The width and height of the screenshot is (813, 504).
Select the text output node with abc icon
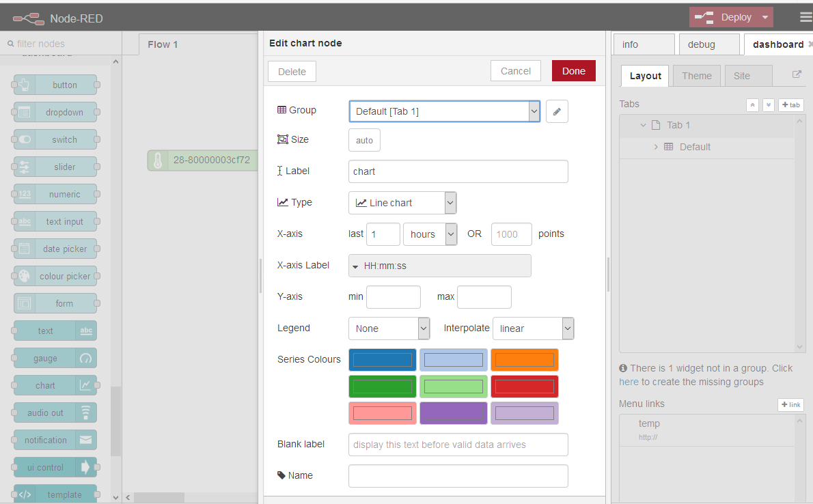(x=55, y=331)
